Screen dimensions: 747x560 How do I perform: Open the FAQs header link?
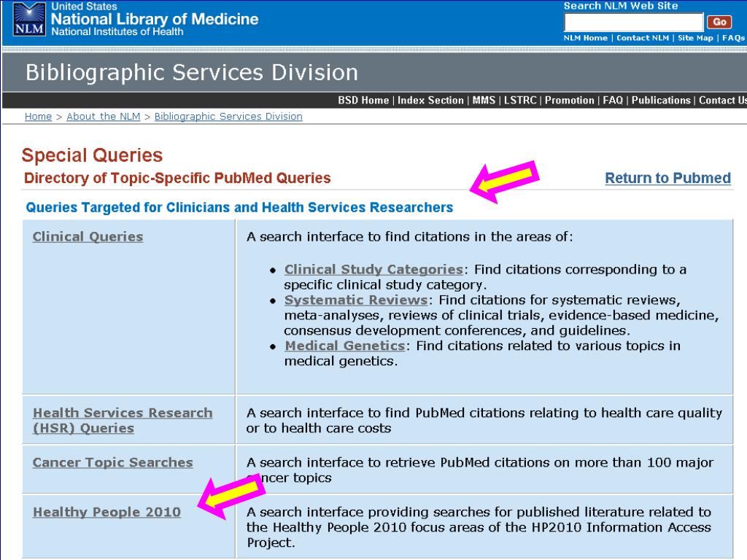(x=733, y=38)
